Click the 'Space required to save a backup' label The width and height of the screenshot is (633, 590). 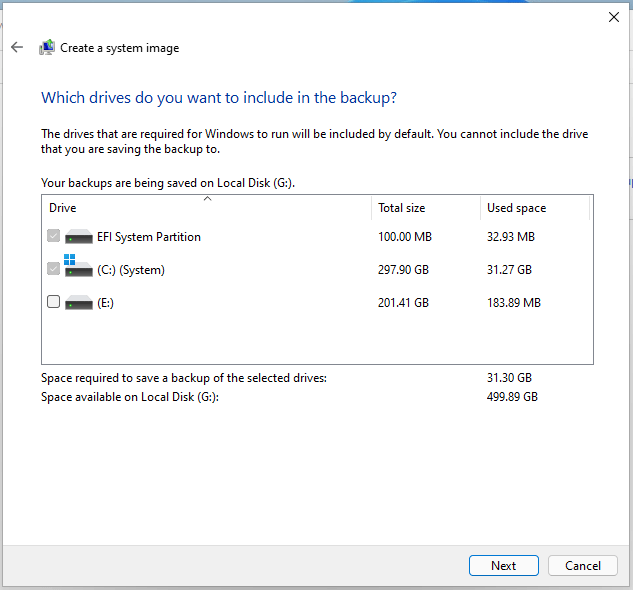(184, 378)
